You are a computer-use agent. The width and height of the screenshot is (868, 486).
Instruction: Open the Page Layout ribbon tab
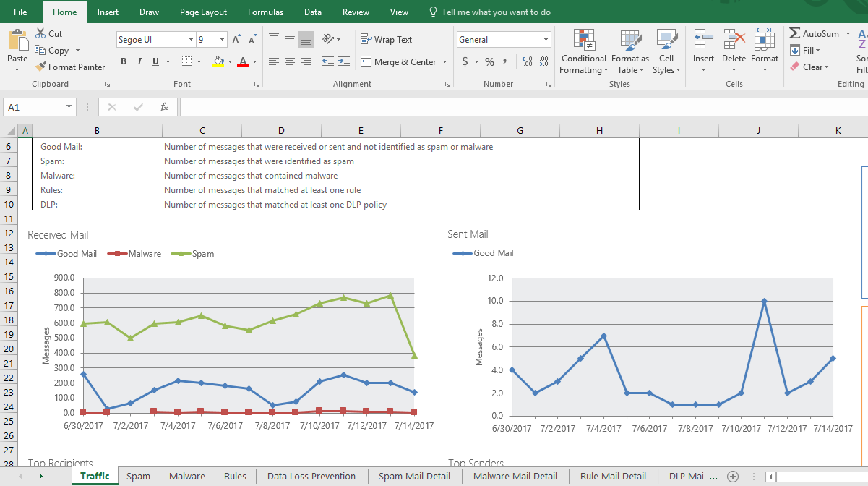203,12
